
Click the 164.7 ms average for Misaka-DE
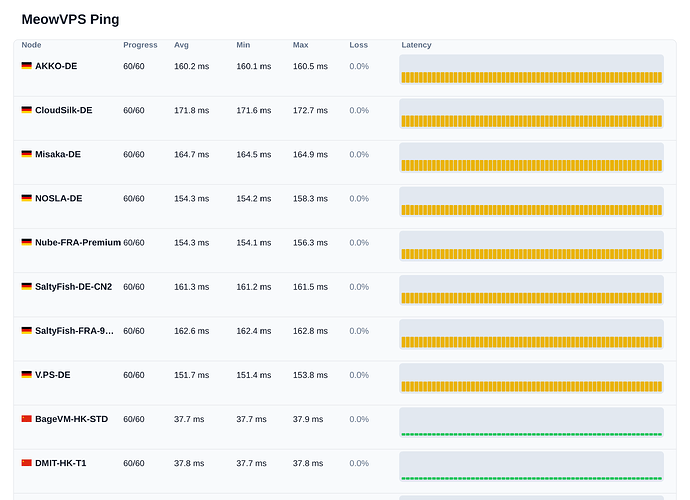click(191, 154)
